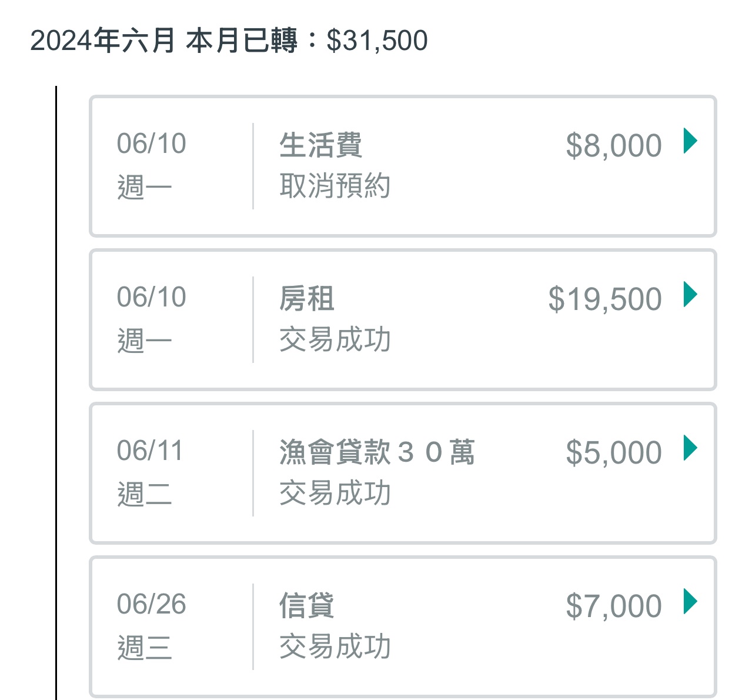Image resolution: width=732 pixels, height=700 pixels.
Task: Expand the 生活費 $8,000 arrow
Action: pos(690,141)
